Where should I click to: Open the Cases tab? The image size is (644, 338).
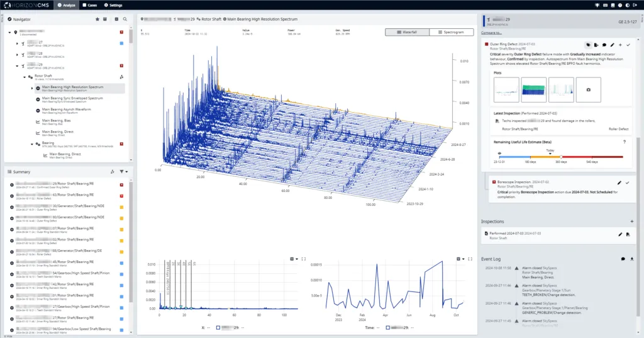tap(89, 4)
